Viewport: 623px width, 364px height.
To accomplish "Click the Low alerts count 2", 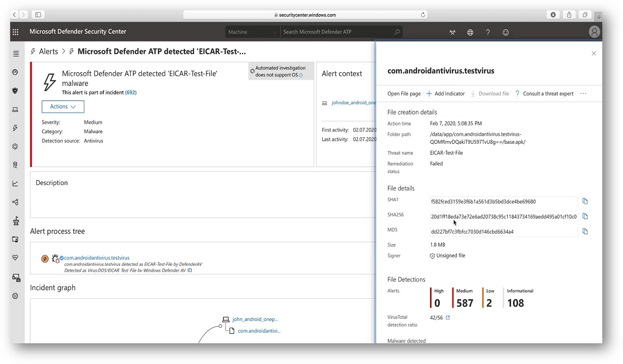I will [x=489, y=303].
